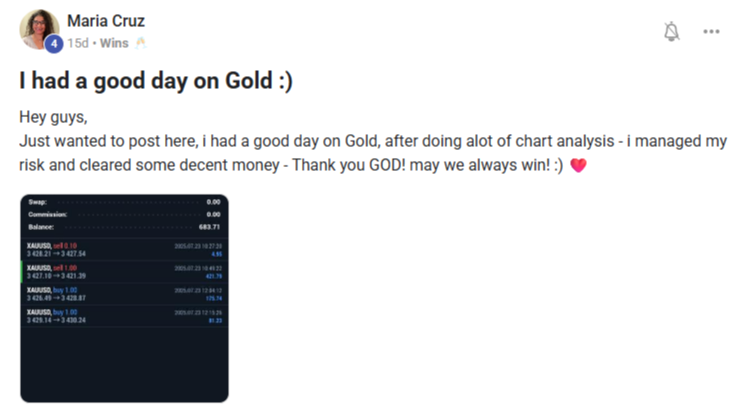
Task: Select the XAUUSD sell 1.00 trade row
Action: tap(124, 272)
